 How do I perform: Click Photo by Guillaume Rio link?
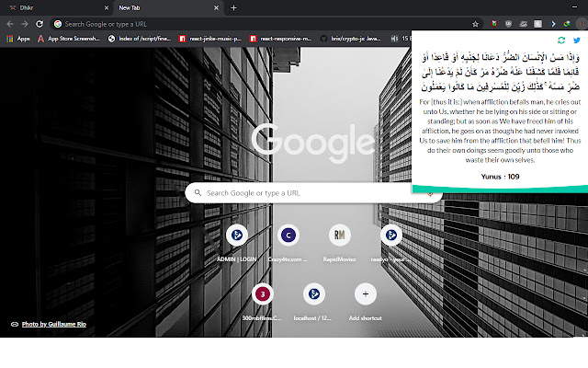53,324
